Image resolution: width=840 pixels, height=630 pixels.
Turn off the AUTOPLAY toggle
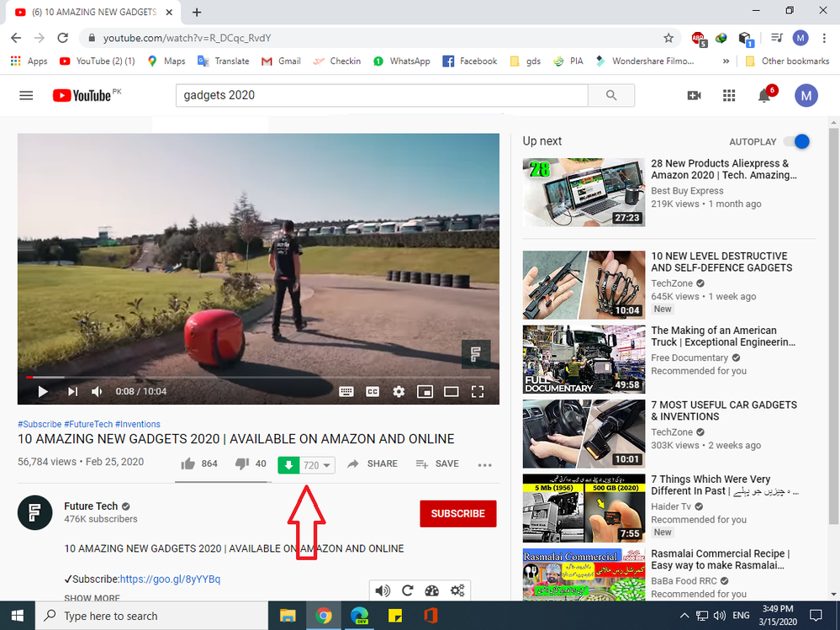[795, 141]
